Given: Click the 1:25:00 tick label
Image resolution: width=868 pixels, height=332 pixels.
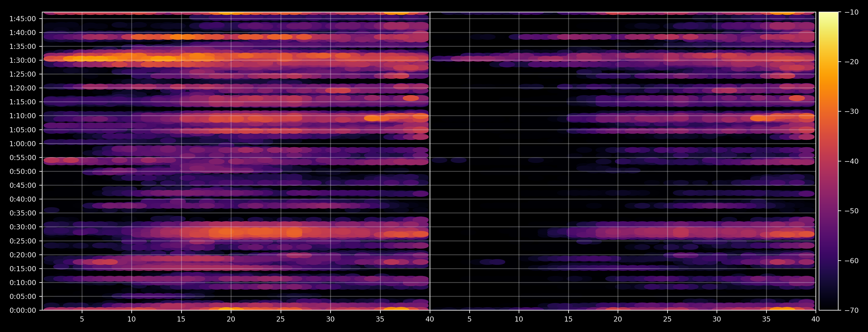Looking at the screenshot, I should pyautogui.click(x=23, y=74).
